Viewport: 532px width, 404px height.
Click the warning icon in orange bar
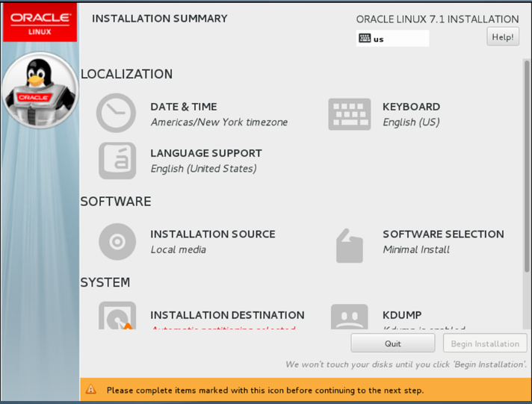pyautogui.click(x=90, y=389)
